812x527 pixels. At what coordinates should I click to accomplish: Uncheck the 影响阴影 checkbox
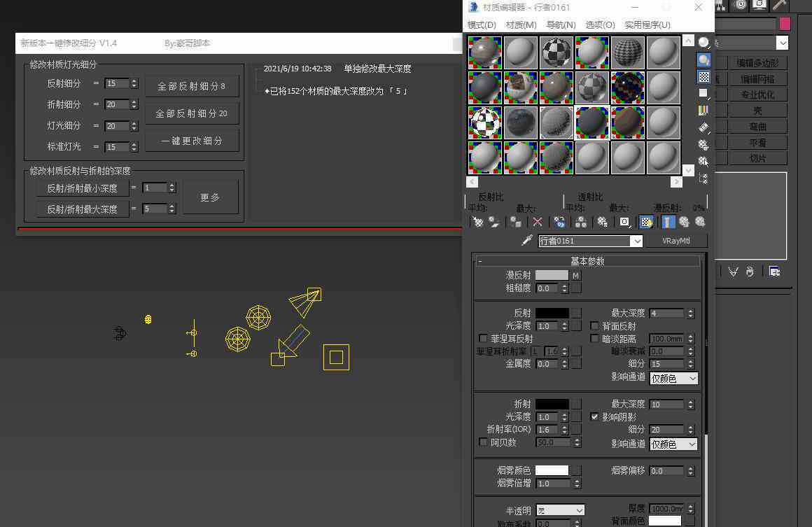[594, 416]
